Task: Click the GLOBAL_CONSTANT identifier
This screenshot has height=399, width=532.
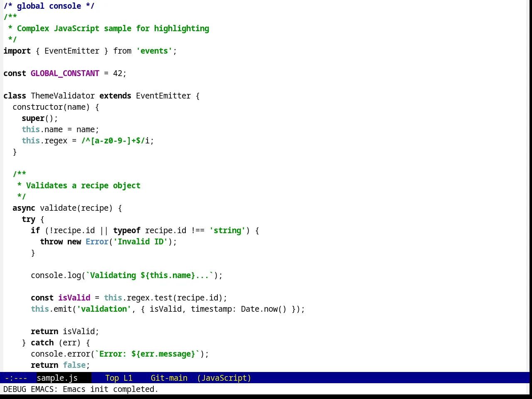Action: pyautogui.click(x=65, y=73)
